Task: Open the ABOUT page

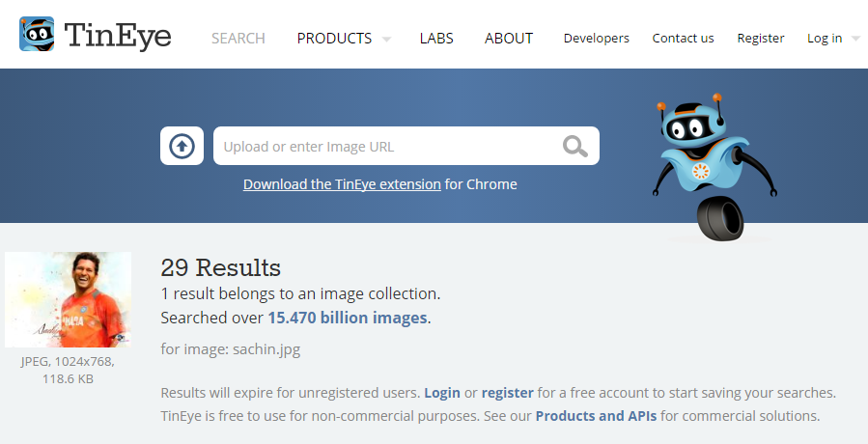Action: coord(509,39)
